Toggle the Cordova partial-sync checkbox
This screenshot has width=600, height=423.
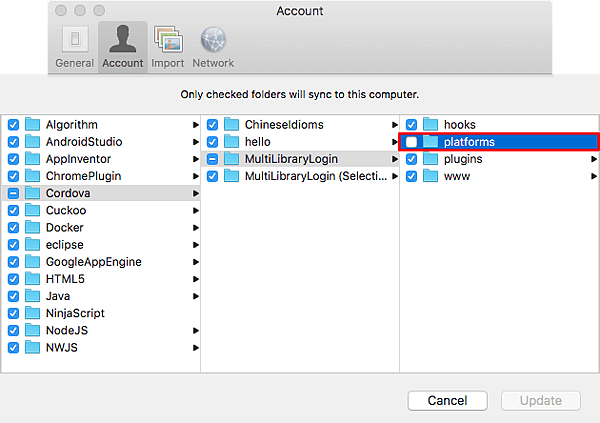[13, 194]
